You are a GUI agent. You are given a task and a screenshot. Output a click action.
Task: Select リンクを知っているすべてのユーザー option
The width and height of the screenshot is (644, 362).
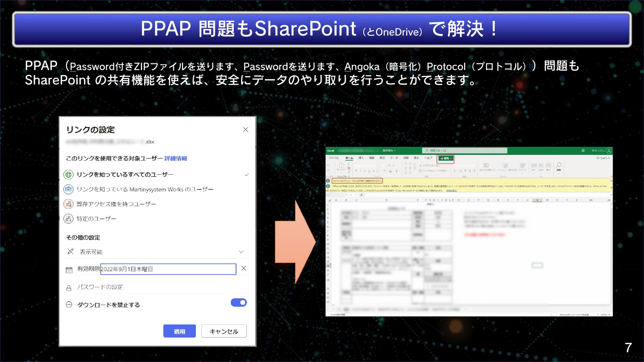(x=156, y=175)
